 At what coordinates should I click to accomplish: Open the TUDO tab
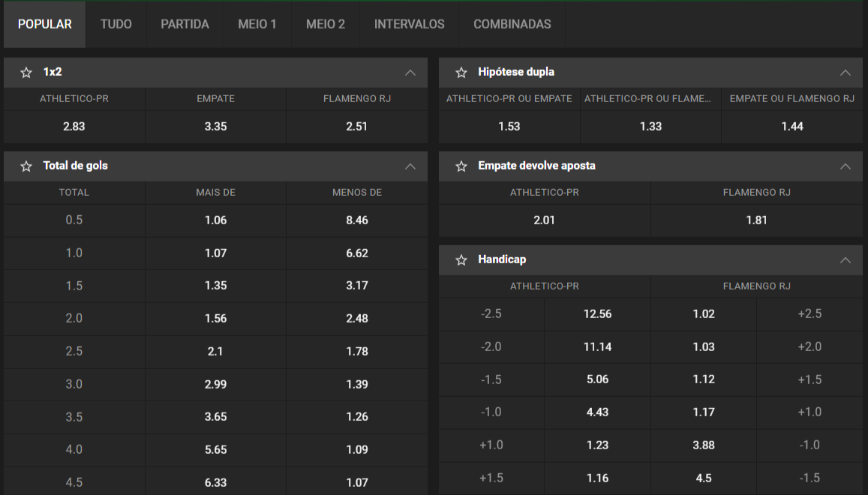pos(116,24)
